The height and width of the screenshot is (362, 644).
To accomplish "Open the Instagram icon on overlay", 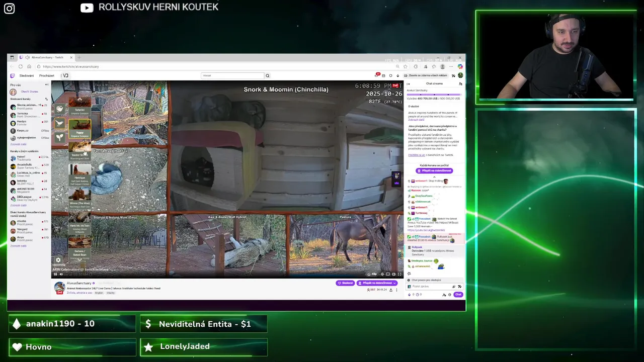I will point(10,9).
